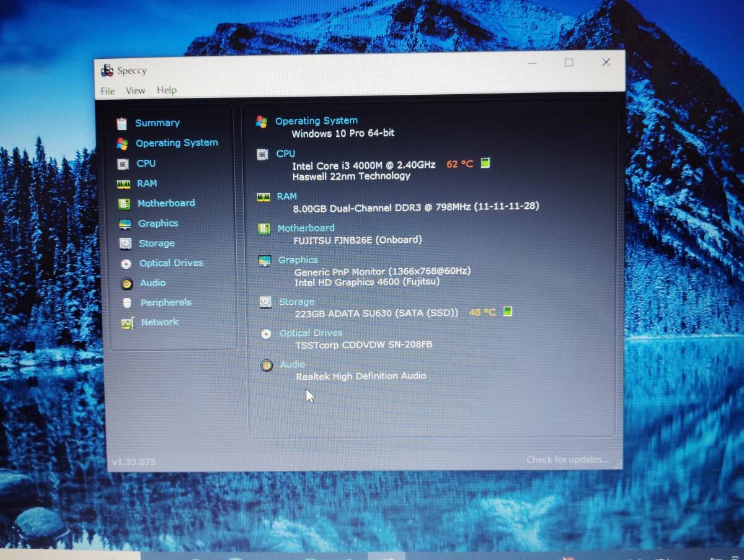Click TSSTcorp CDDVDW SN-208FB text

pos(364,345)
